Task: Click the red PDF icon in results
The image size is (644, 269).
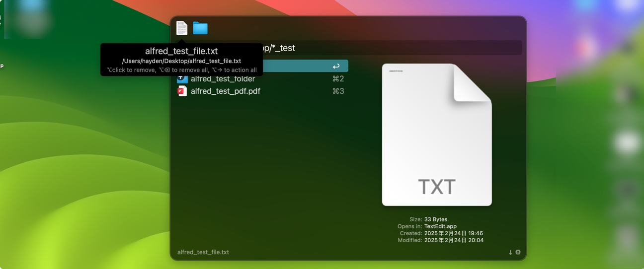Action: pyautogui.click(x=182, y=91)
